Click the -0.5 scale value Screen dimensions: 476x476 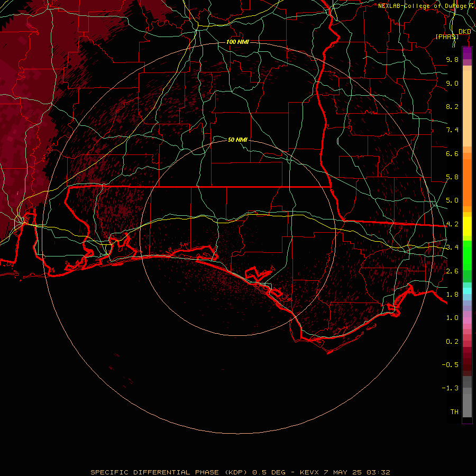(450, 365)
